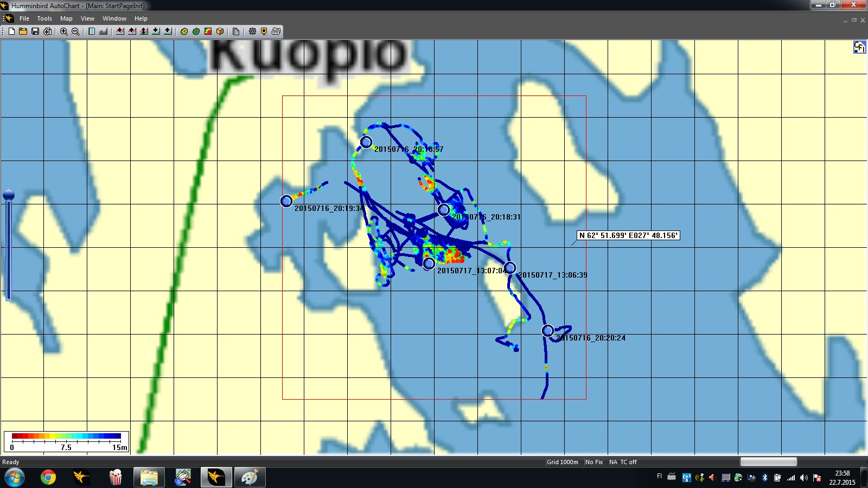Open Google Chrome from the taskbar
Screen dimensions: 868x488
tap(48, 477)
